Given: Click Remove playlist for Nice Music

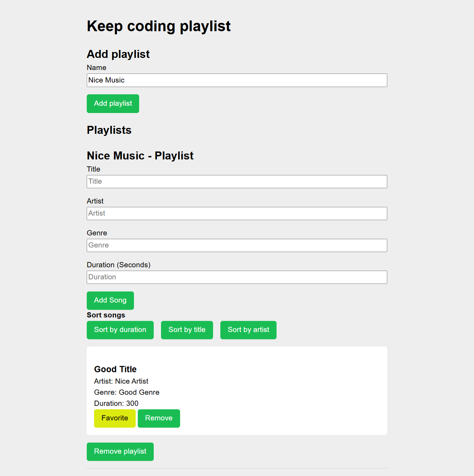Looking at the screenshot, I should (x=120, y=451).
